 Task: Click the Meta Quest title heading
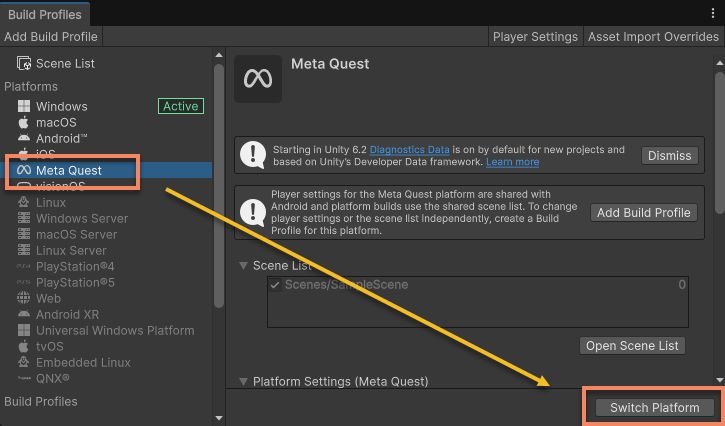coord(330,64)
